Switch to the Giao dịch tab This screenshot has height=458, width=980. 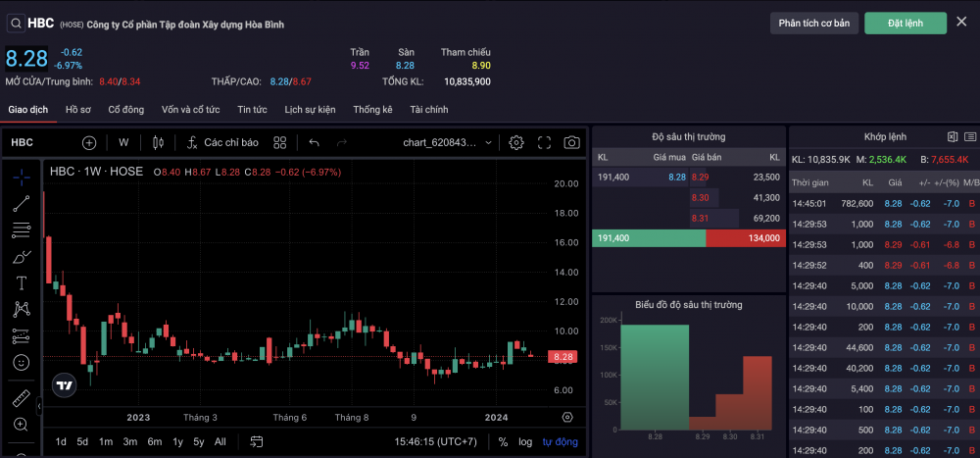coord(28,110)
